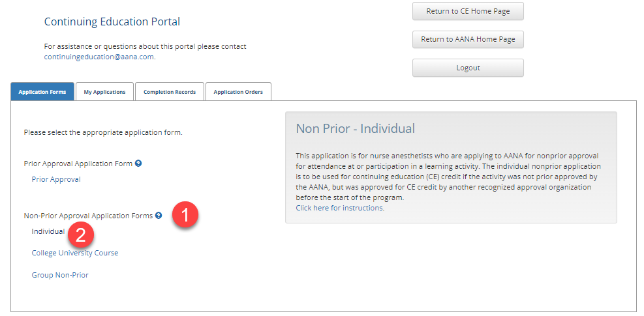Viewport: 644px width, 316px height.
Task: Follow the Click here for instructions link
Action: click(x=339, y=208)
